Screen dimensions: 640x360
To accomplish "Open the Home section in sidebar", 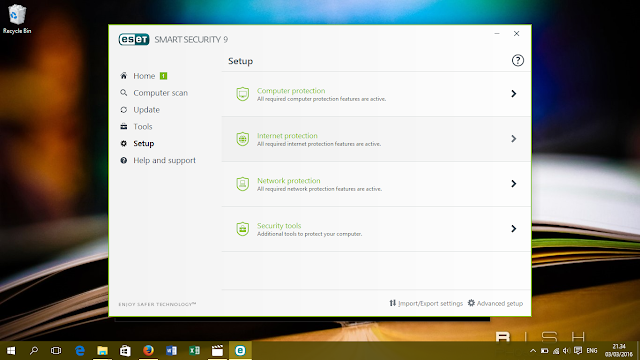I will [144, 76].
